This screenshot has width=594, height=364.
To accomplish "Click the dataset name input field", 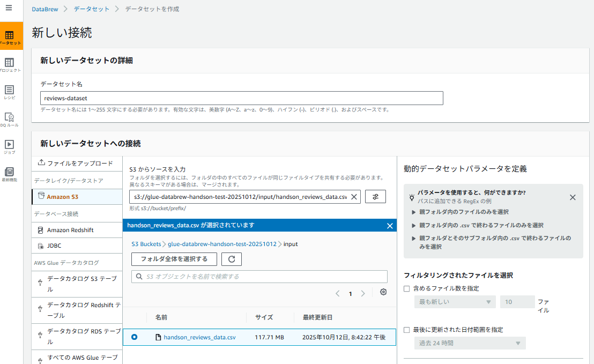I will point(242,98).
